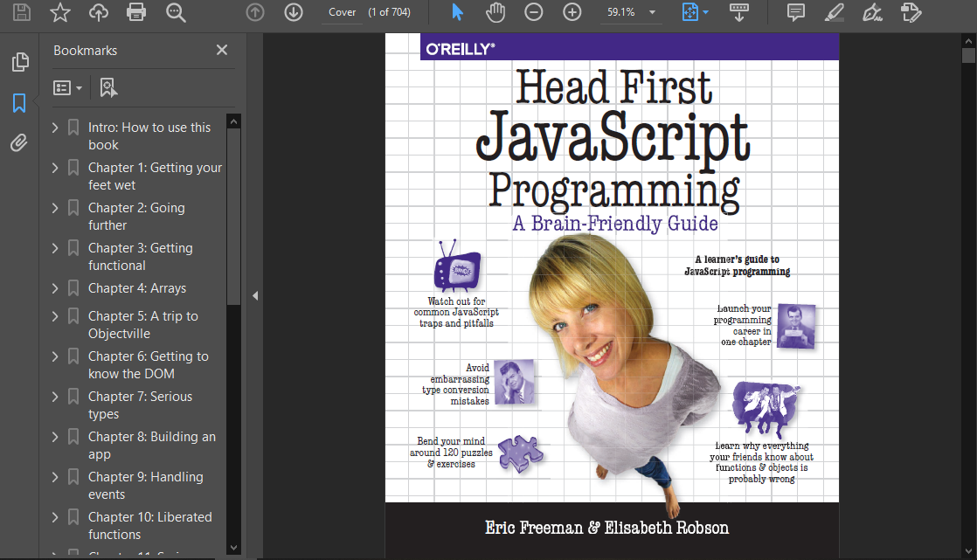Viewport: 977px width, 560px height.
Task: Open 'Chapter 3: Getting functional' bookmark
Action: coord(140,257)
